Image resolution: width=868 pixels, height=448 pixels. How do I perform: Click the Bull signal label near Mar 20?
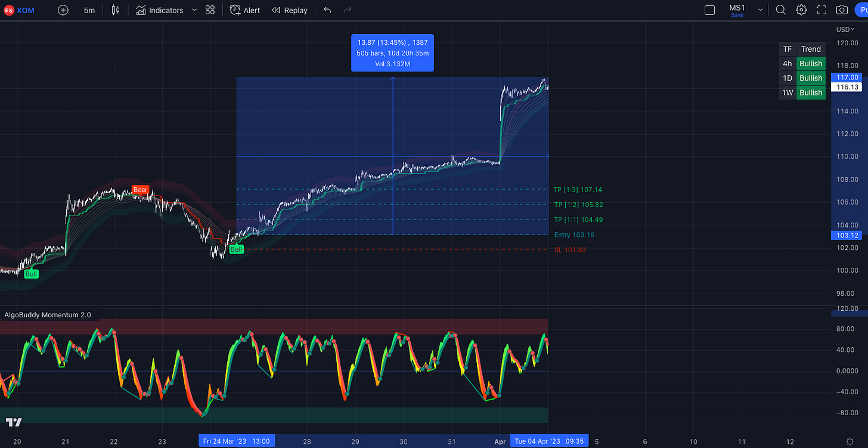click(x=31, y=274)
